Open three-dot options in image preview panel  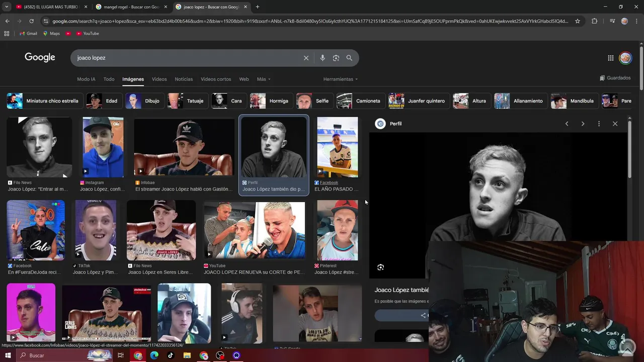tap(599, 124)
